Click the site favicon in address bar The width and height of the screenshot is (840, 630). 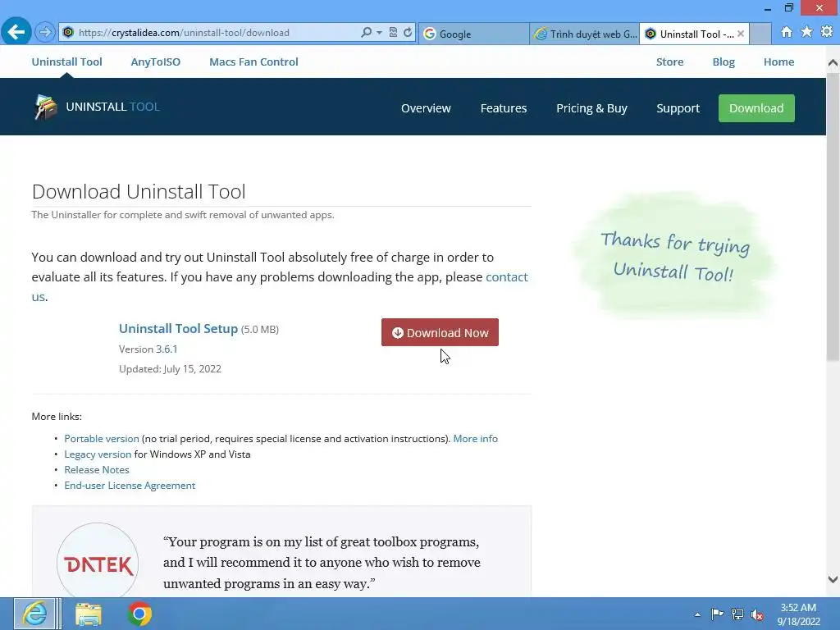point(68,32)
